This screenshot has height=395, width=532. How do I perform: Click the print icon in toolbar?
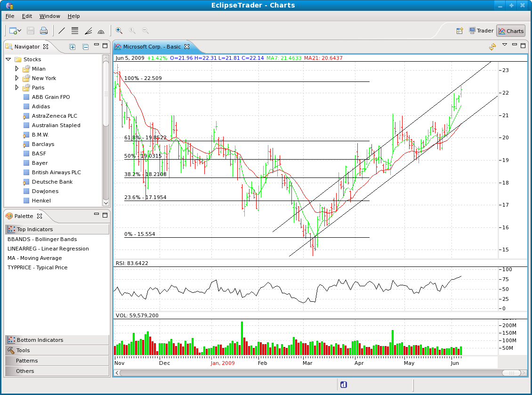[44, 31]
